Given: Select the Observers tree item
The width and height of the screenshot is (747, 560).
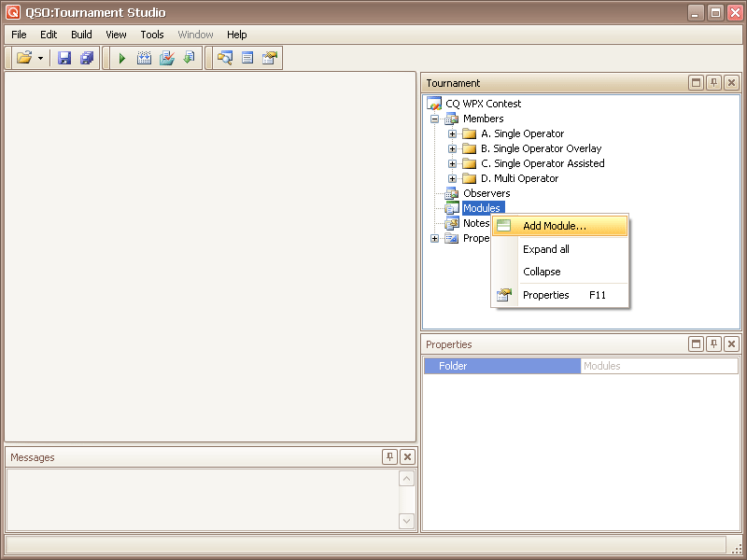Looking at the screenshot, I should coord(486,193).
